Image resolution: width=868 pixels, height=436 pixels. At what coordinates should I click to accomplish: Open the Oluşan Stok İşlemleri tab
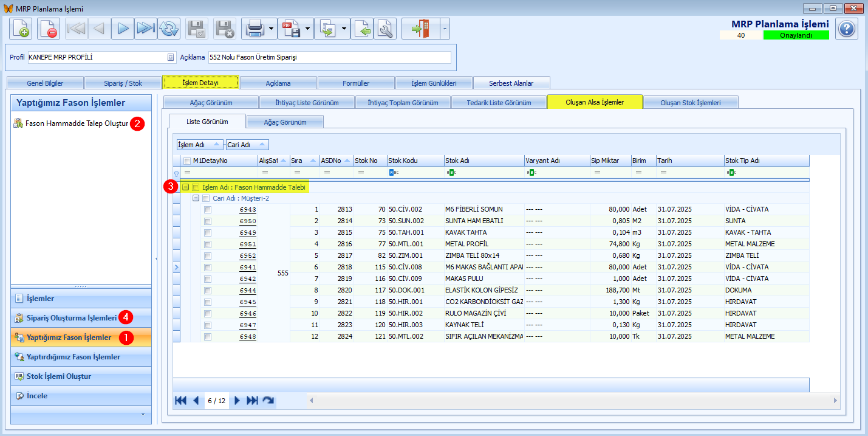[691, 102]
